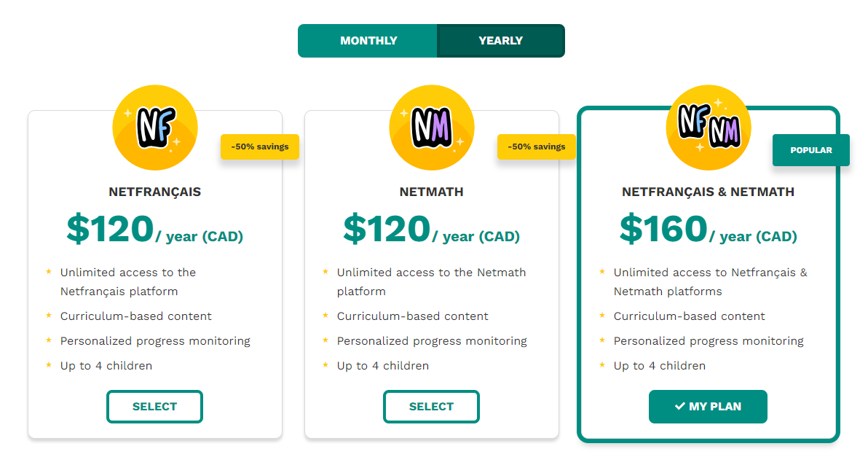Screen dimensions: 868x465
Task: Choose SELECT on the Netfrançais plan
Action: (x=154, y=406)
